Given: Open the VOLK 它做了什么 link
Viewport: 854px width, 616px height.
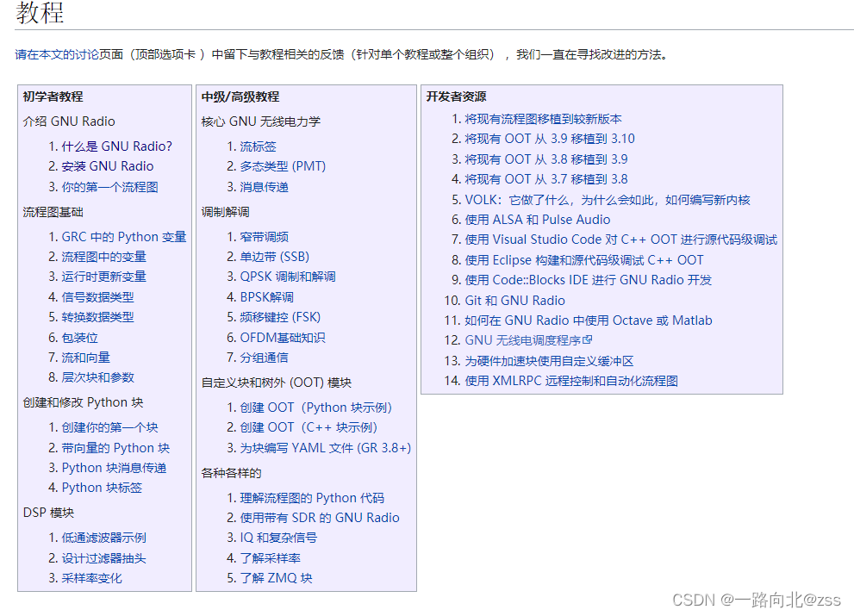Looking at the screenshot, I should pos(608,200).
